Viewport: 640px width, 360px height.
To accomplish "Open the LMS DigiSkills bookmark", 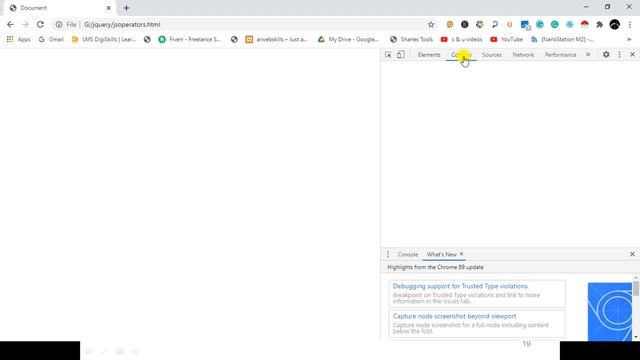I will (104, 39).
